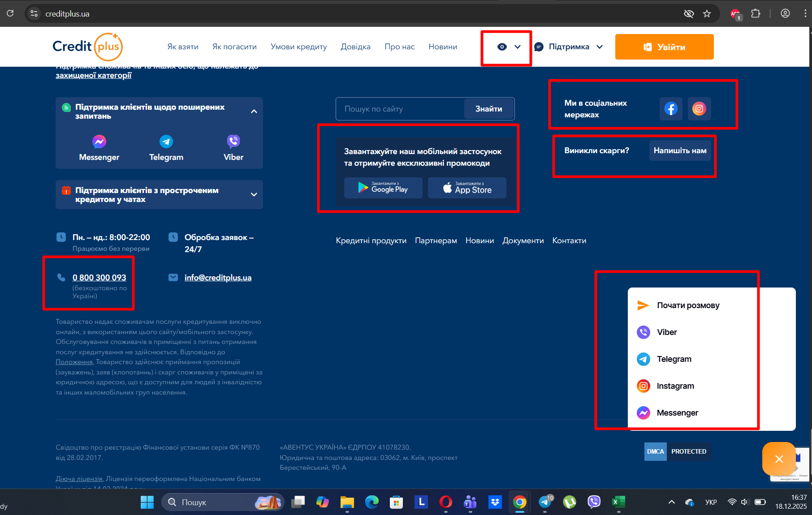The width and height of the screenshot is (812, 515).
Task: Select Почати розмову in the chat widget
Action: [x=678, y=305]
